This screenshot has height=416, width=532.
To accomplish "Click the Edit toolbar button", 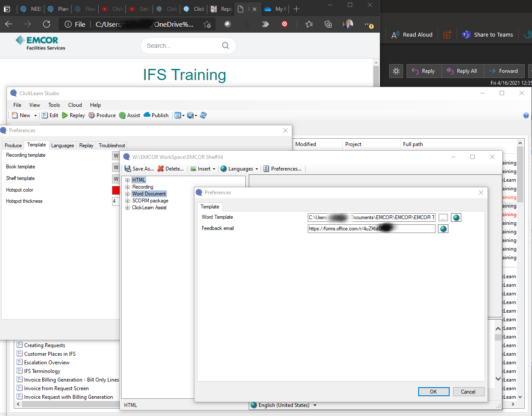I will coord(50,115).
